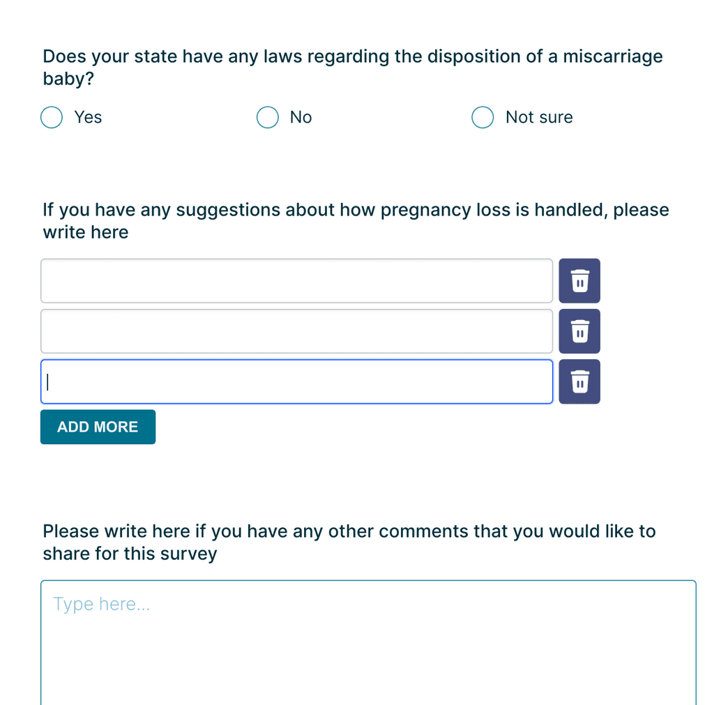Choose No for the state laws question
Screen dimensions: 728x705
tap(267, 117)
